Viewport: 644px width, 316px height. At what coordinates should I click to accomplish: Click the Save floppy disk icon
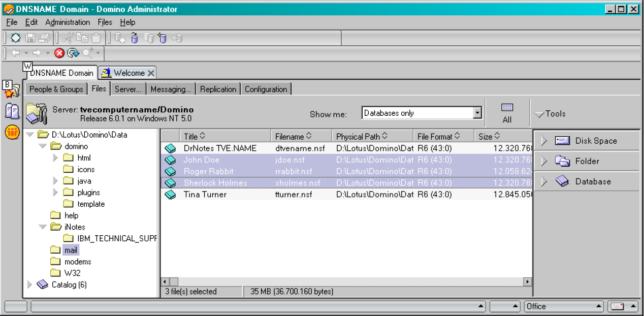coord(30,38)
